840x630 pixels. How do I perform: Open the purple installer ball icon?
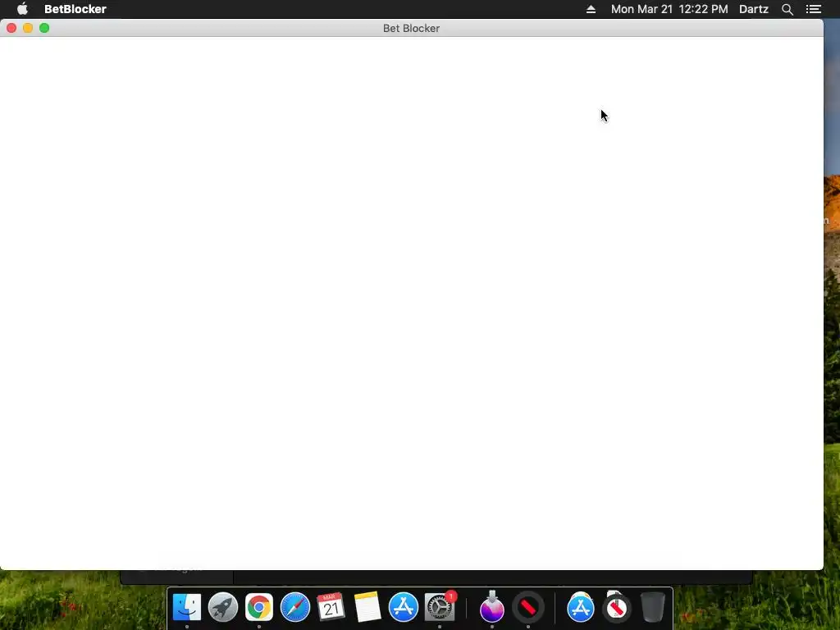coord(492,606)
